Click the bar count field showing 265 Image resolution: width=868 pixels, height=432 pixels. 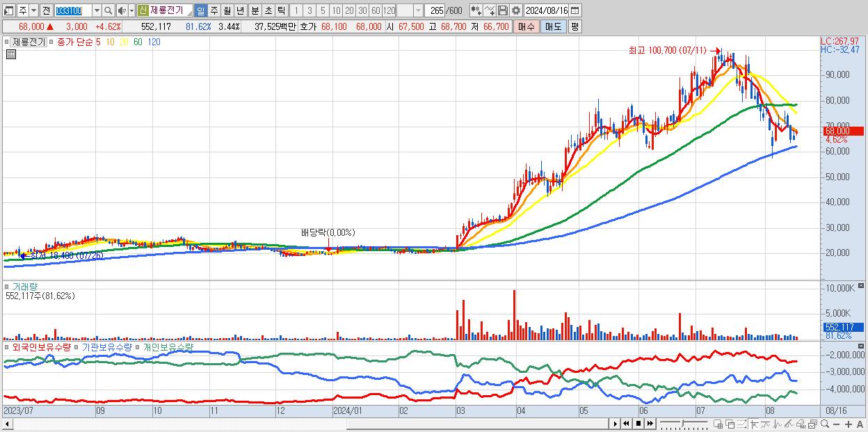click(x=435, y=10)
